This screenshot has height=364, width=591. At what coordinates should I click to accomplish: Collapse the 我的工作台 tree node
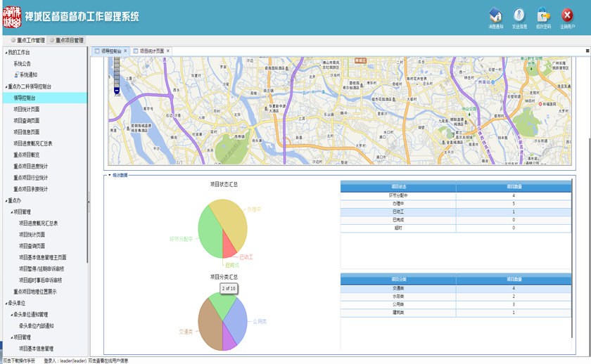[5, 53]
